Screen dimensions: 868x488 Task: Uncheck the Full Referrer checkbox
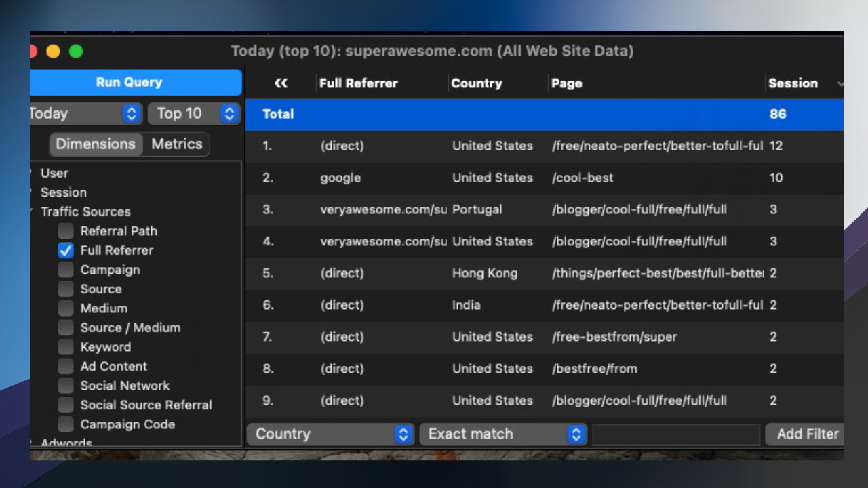(x=66, y=251)
